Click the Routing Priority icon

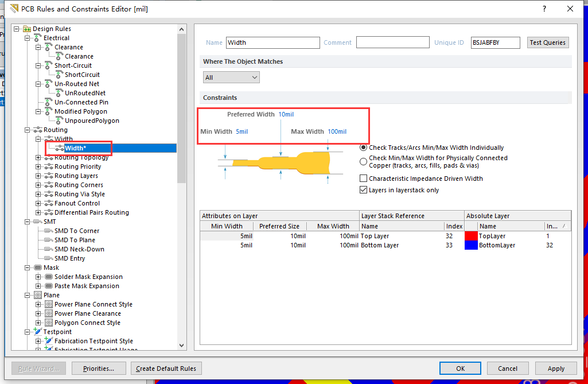tap(49, 166)
